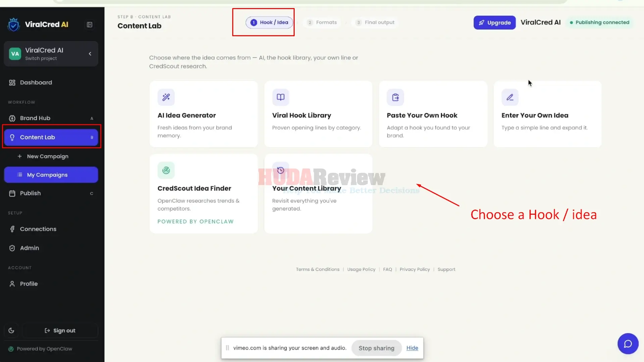
Task: Click the Upgrade button
Action: pos(495,22)
